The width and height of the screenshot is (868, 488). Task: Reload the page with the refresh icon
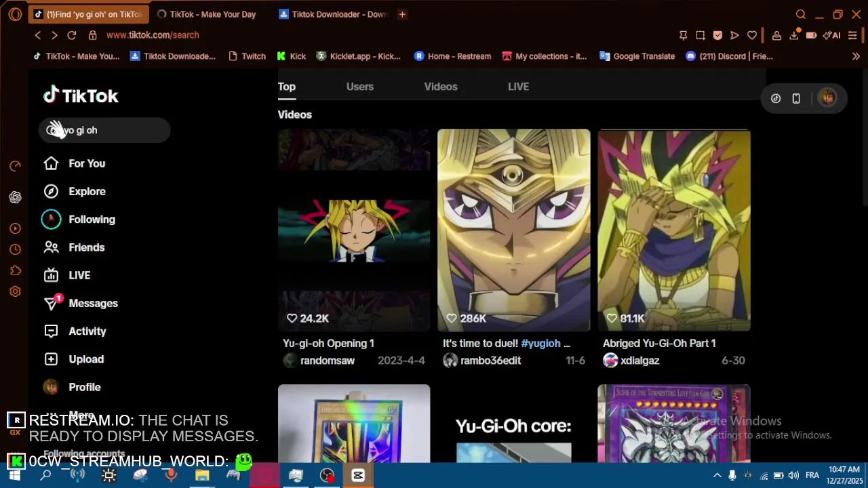(x=72, y=35)
